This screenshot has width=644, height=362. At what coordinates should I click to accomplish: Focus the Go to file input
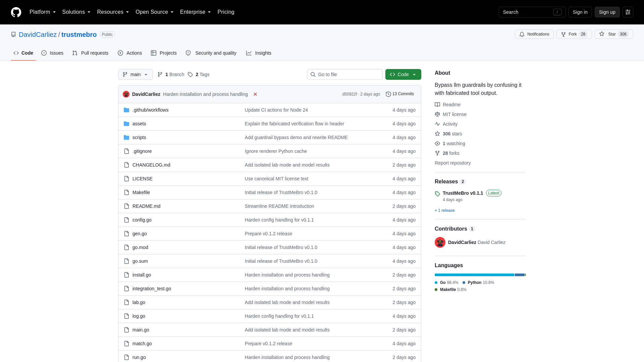pos(345,74)
